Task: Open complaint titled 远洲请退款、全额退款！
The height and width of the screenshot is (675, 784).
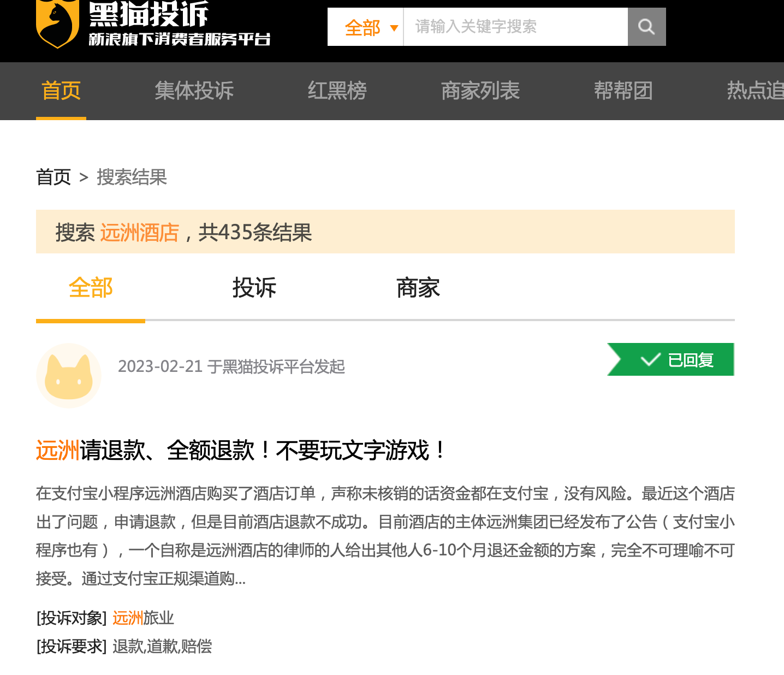Action: [x=241, y=451]
